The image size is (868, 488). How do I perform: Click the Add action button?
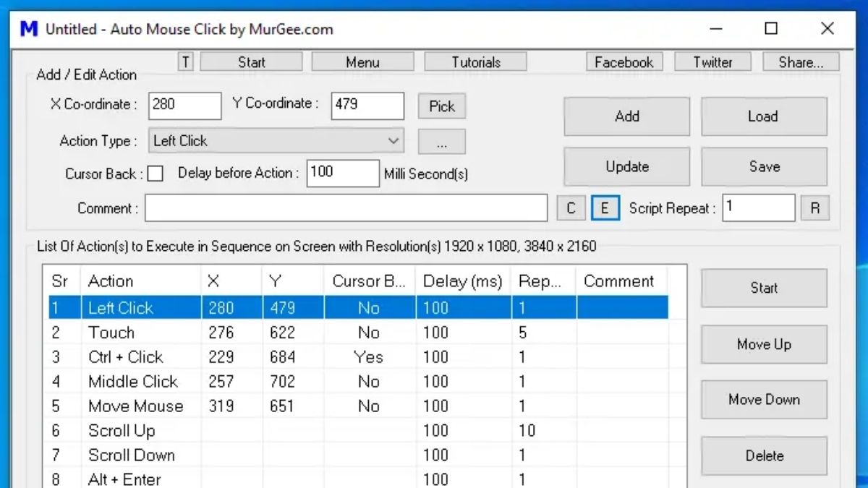627,116
